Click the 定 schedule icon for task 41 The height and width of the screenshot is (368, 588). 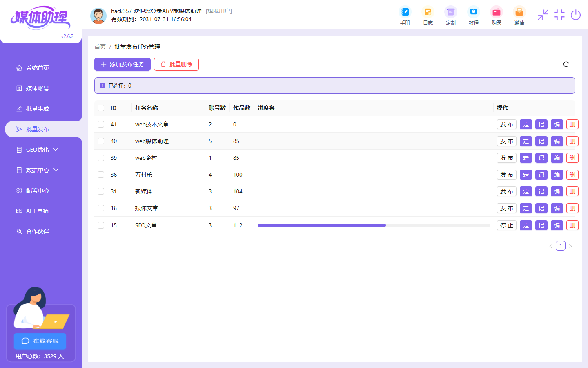526,124
